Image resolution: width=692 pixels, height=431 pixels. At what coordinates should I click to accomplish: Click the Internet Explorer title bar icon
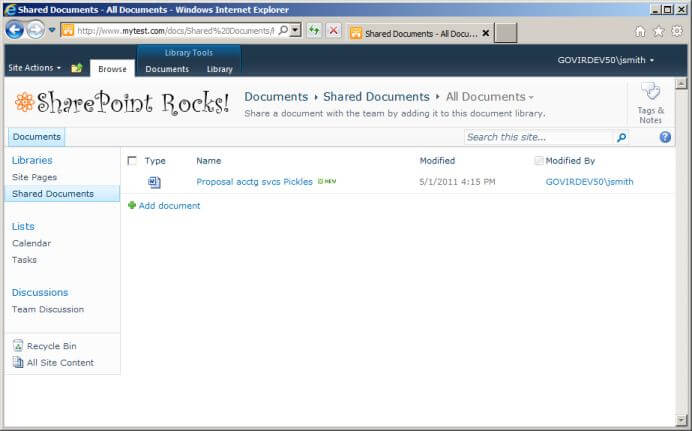click(10, 10)
